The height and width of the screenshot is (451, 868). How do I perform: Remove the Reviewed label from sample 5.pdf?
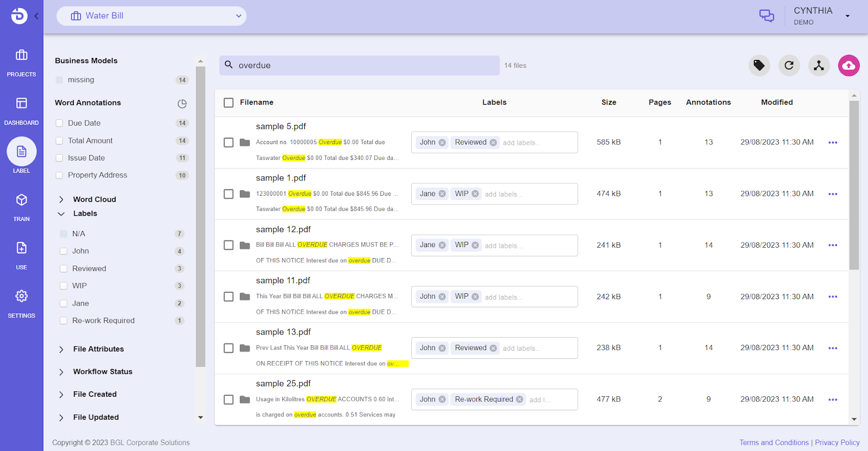pos(493,143)
